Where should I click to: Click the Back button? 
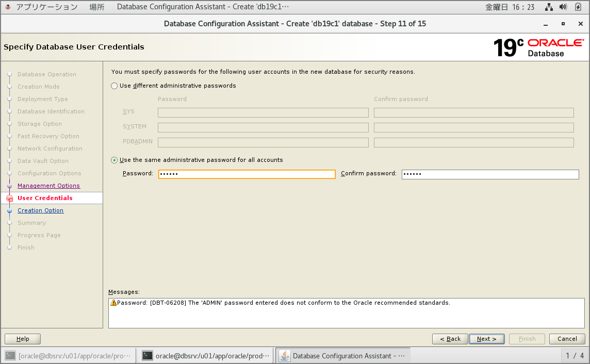pos(450,339)
